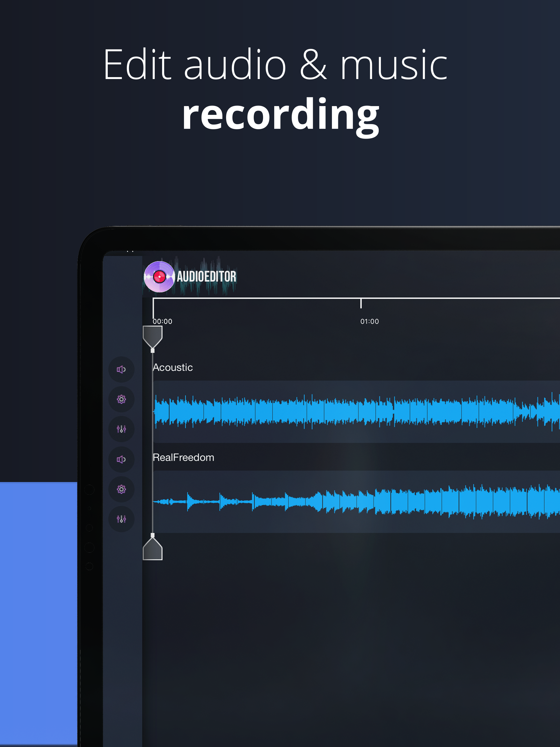This screenshot has height=747, width=560.
Task: Toggle volume on for the Acoustic track
Action: pos(122,370)
